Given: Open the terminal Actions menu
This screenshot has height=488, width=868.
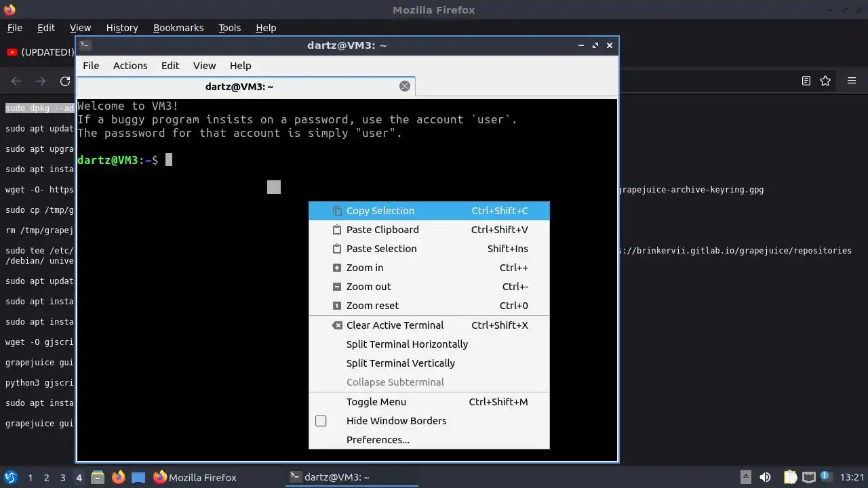Looking at the screenshot, I should pos(130,66).
